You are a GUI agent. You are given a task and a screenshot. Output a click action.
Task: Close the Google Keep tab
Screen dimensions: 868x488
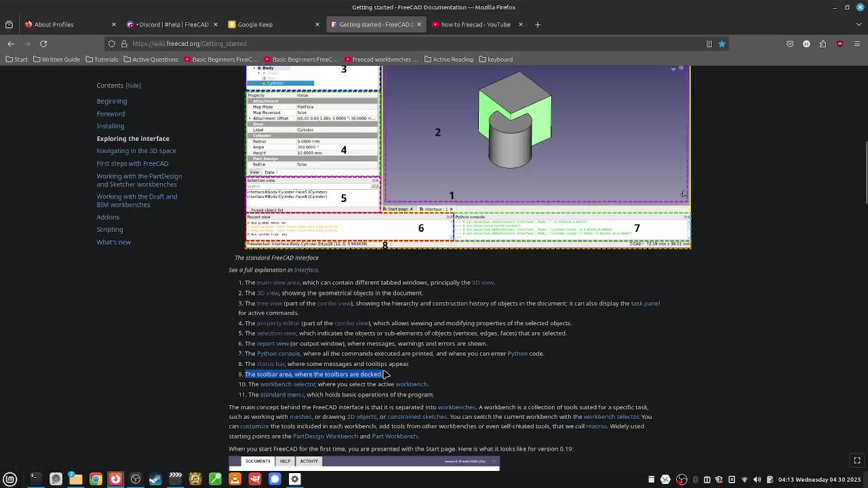point(317,24)
